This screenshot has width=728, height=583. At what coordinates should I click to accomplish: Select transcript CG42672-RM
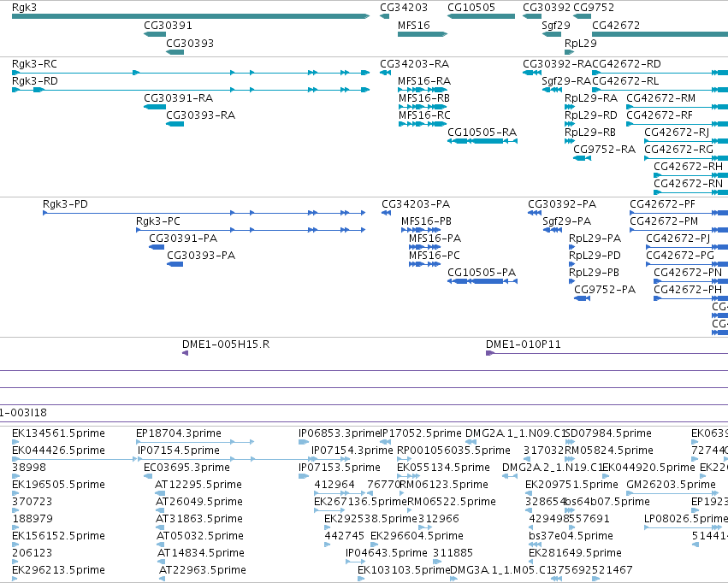pos(677,107)
